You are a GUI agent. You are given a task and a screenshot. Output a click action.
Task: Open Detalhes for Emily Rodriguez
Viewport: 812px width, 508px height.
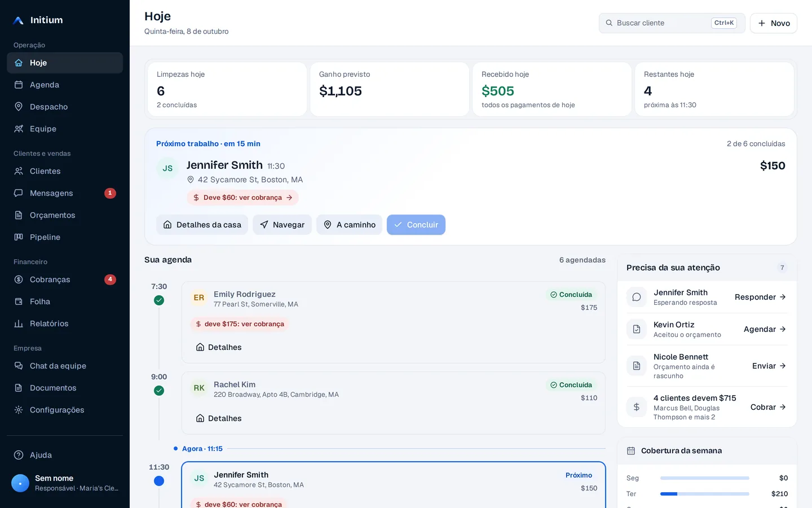[x=219, y=347]
